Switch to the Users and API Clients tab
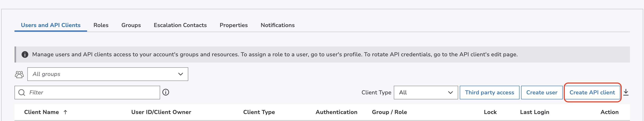The height and width of the screenshot is (121, 644). 51,25
